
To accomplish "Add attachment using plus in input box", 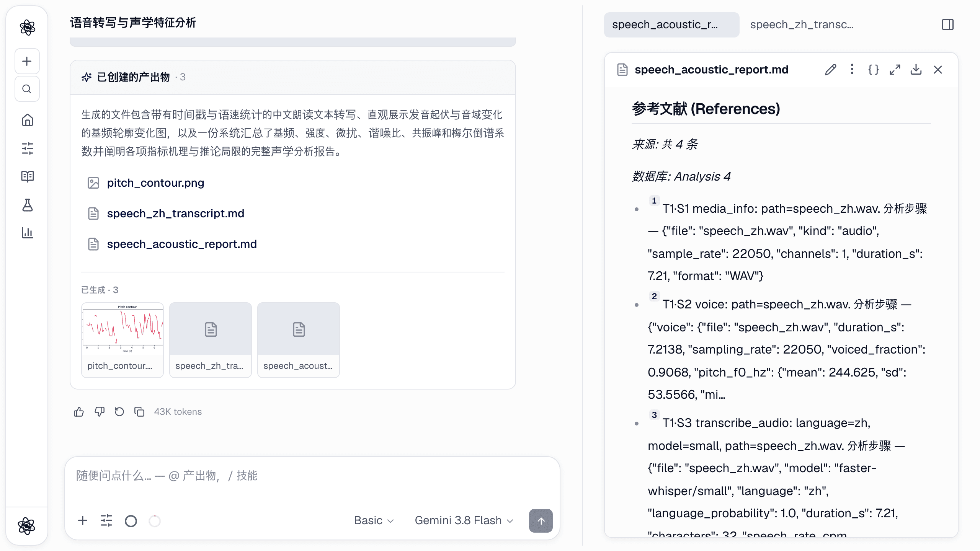I will click(83, 520).
